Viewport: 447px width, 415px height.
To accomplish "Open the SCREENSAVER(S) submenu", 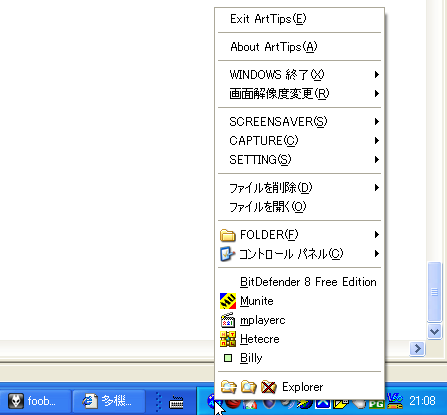I will click(x=299, y=122).
